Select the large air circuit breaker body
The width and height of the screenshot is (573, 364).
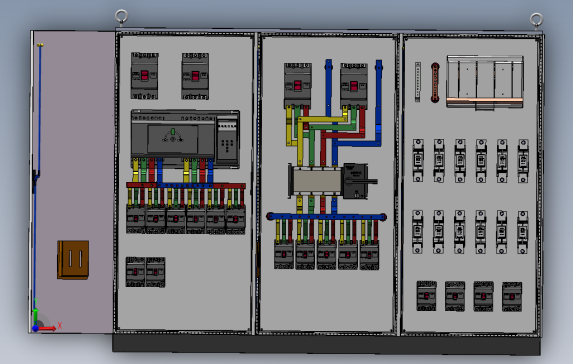click(174, 135)
